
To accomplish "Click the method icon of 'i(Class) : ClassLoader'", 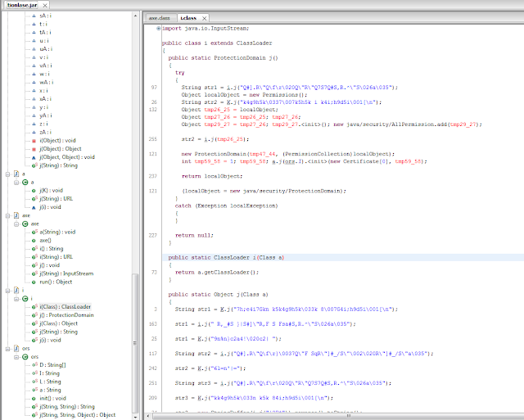I will click(34, 307).
